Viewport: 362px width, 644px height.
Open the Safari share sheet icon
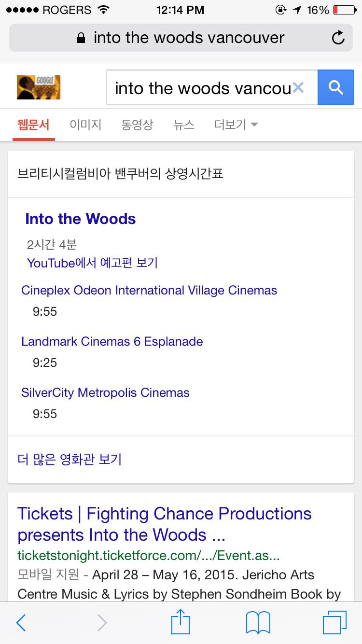point(181,621)
